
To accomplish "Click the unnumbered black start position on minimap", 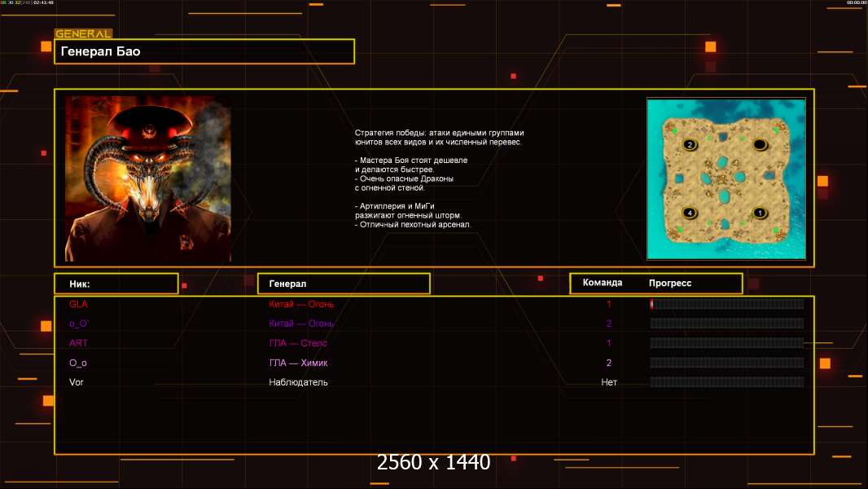I will click(x=760, y=145).
